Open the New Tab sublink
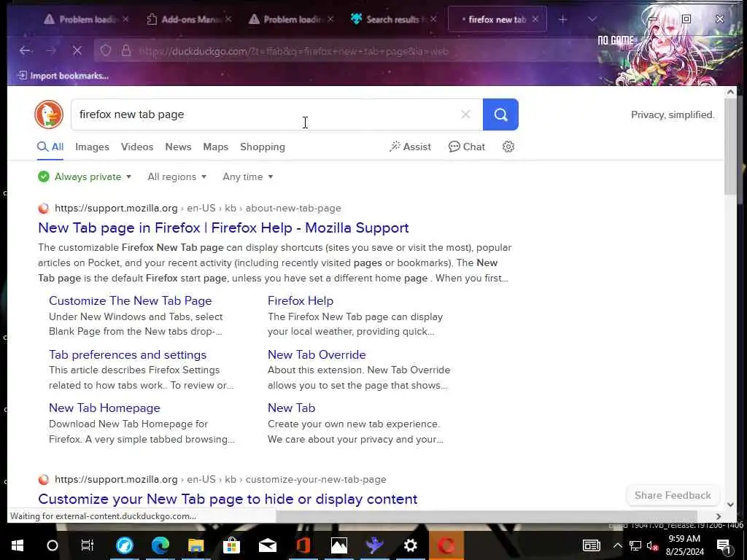 point(292,408)
